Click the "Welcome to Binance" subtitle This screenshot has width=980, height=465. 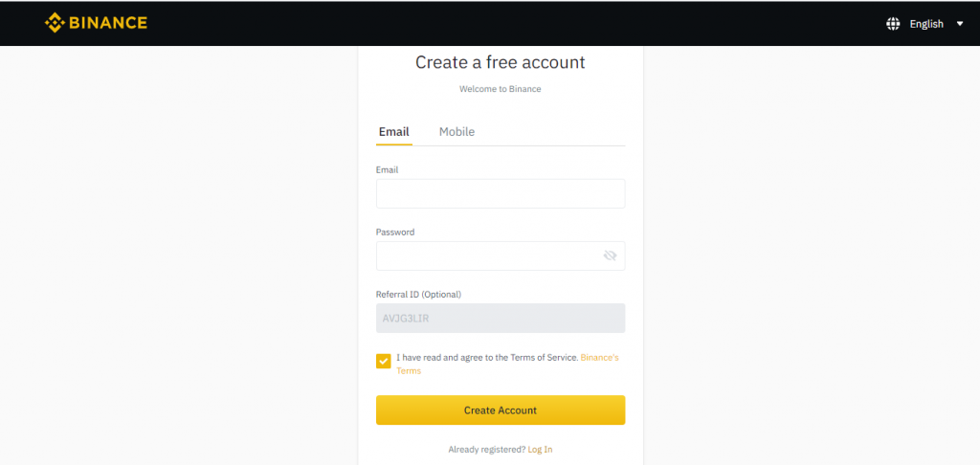pos(500,89)
